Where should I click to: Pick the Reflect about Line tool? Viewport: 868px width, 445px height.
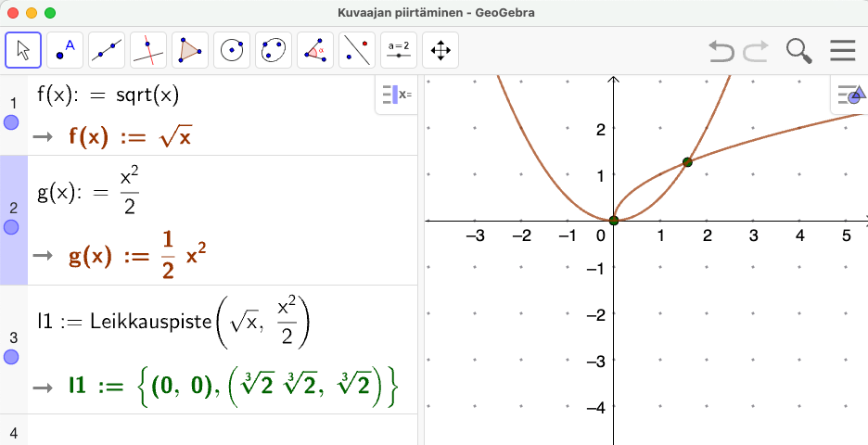click(x=357, y=51)
